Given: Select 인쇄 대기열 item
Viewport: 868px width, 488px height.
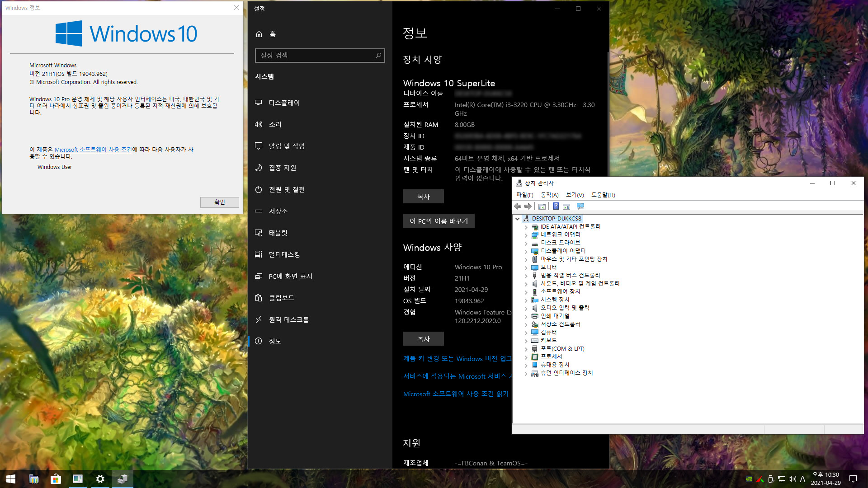Looking at the screenshot, I should [x=555, y=316].
